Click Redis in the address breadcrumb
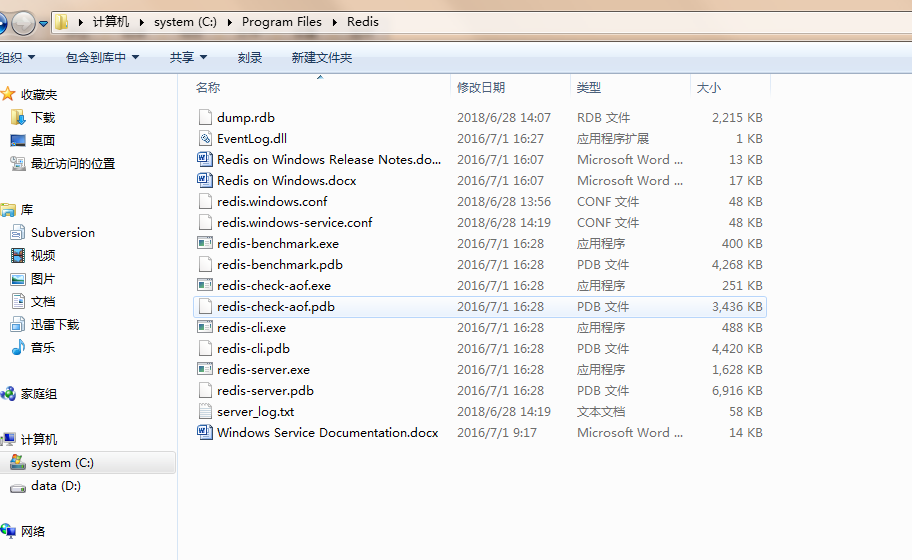The height and width of the screenshot is (560, 912). tap(363, 22)
